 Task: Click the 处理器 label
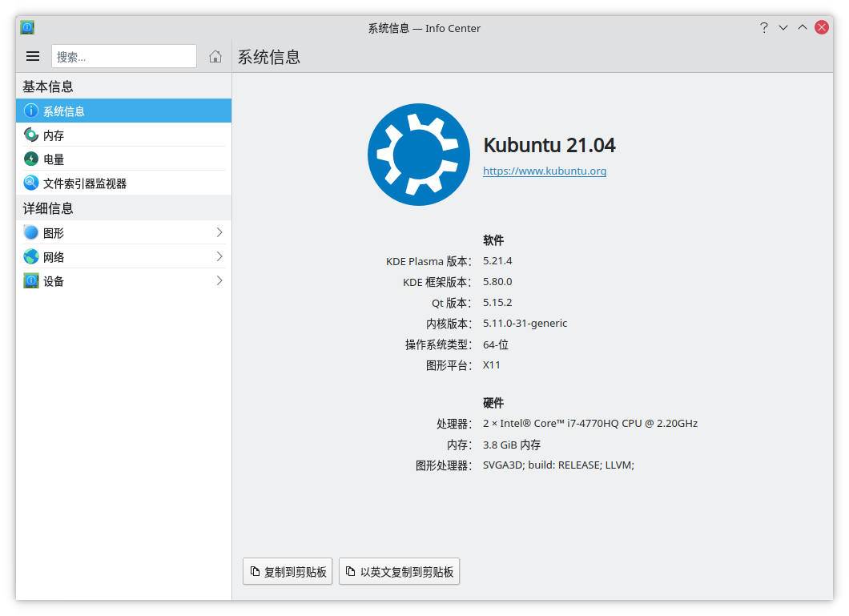pyautogui.click(x=454, y=424)
